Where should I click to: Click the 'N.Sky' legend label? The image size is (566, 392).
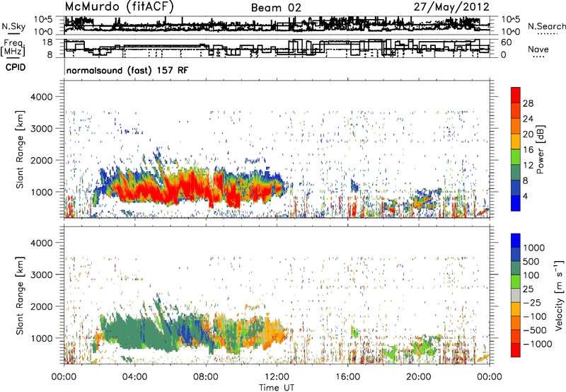point(13,26)
